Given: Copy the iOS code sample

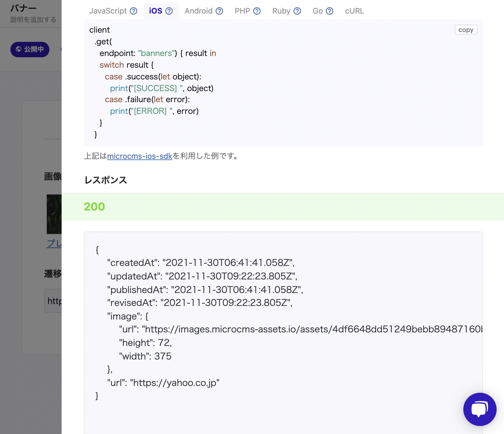Looking at the screenshot, I should click(x=466, y=30).
